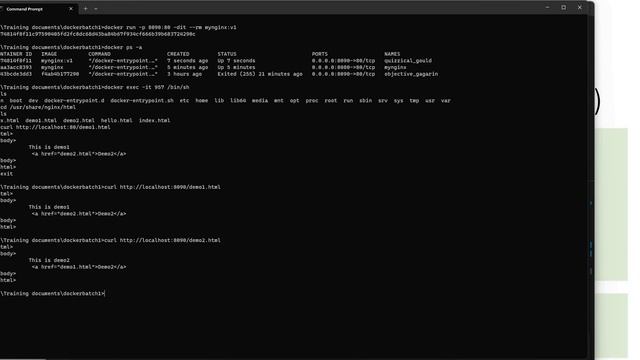The height and width of the screenshot is (360, 640).
Task: Click the 'exit' command line
Action: click(x=7, y=174)
